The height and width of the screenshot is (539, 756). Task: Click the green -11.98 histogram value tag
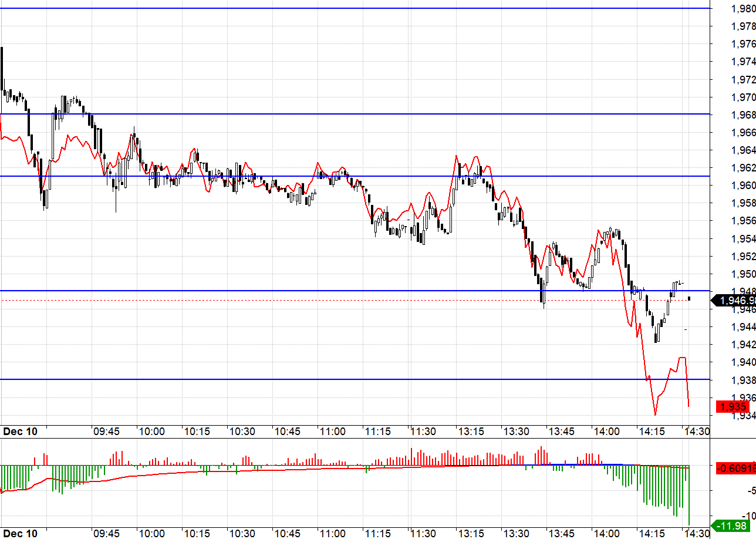pyautogui.click(x=733, y=525)
